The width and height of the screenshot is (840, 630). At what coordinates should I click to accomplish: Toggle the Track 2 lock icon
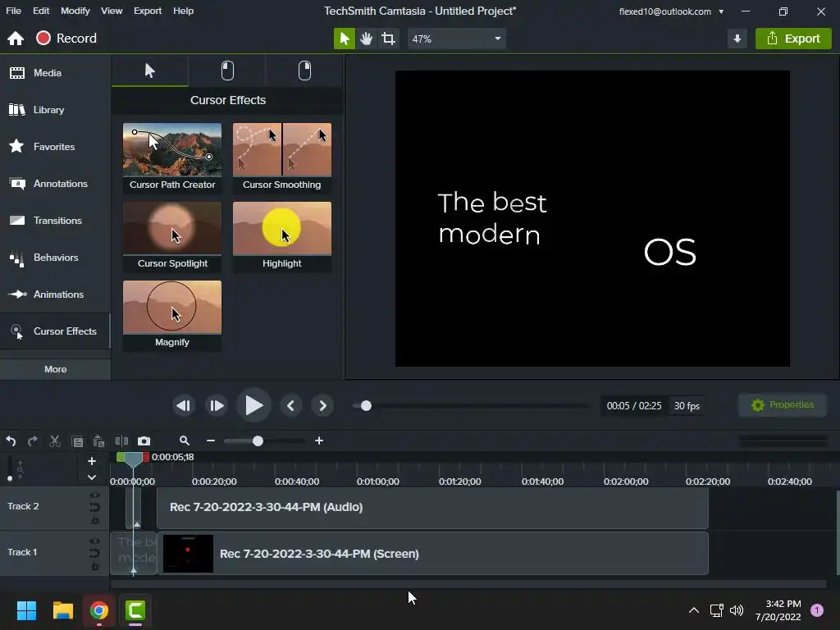click(x=95, y=520)
